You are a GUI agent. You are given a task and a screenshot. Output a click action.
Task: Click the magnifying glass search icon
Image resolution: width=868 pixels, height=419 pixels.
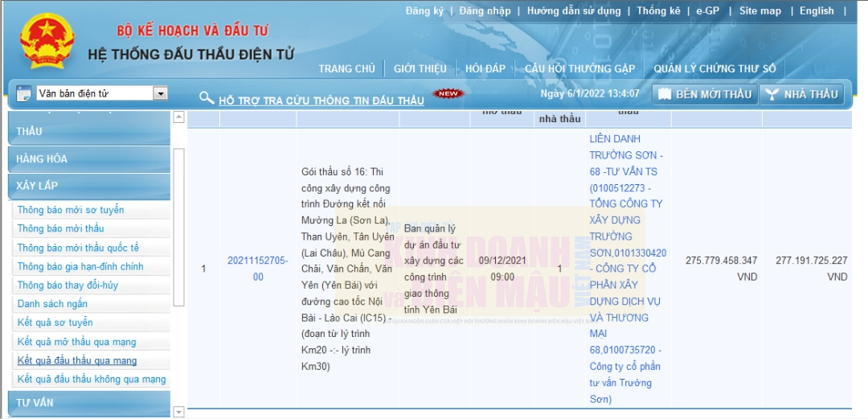tap(207, 98)
